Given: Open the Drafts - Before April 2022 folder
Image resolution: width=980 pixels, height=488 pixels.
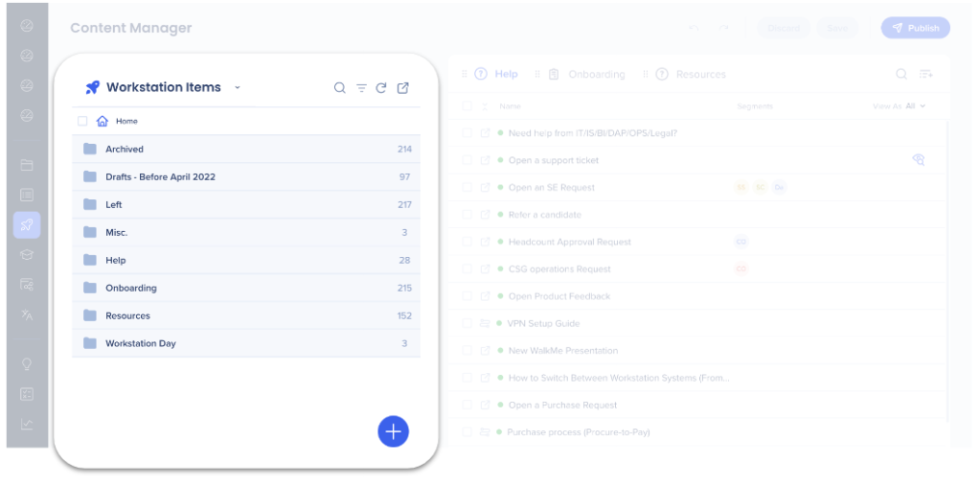Looking at the screenshot, I should (160, 177).
